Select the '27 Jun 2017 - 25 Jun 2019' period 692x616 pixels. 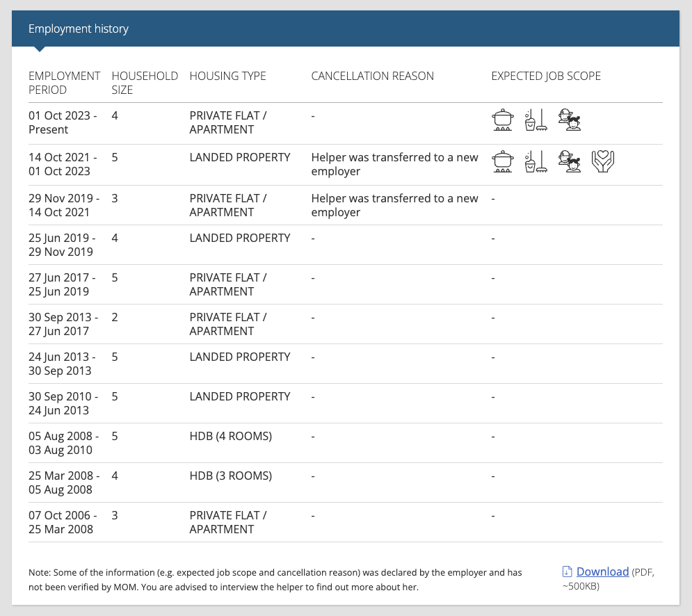pos(62,284)
